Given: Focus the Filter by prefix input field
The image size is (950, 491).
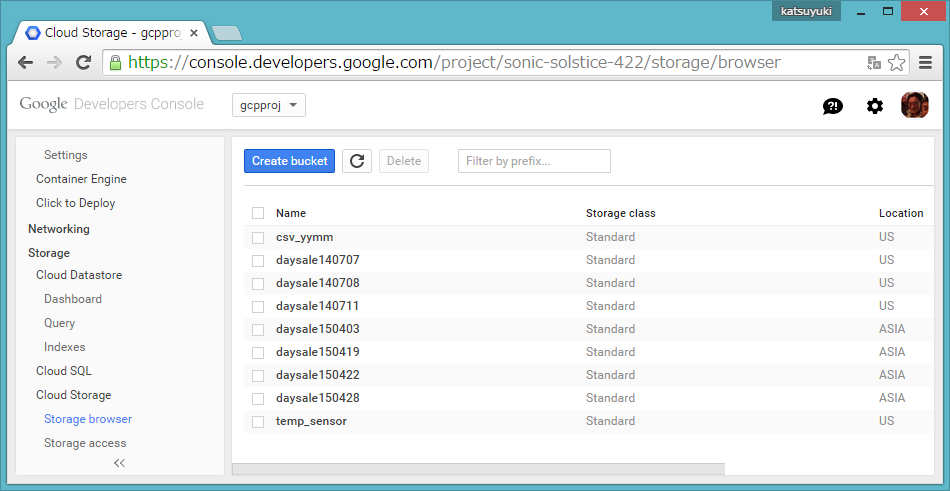Looking at the screenshot, I should click(534, 161).
